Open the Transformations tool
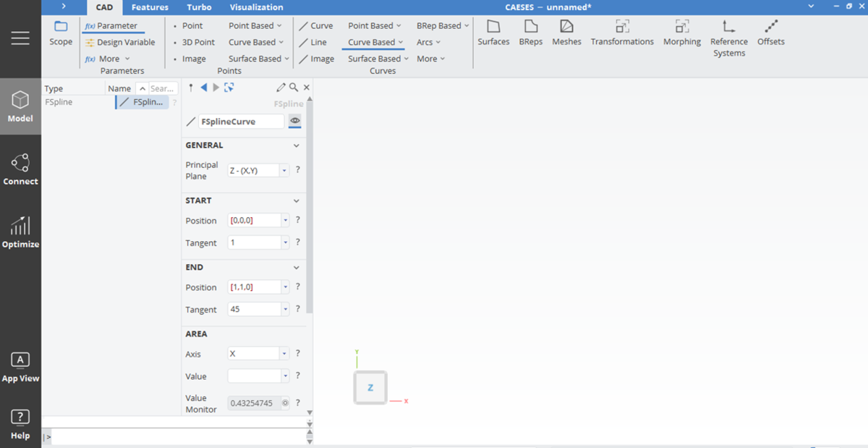The height and width of the screenshot is (448, 868). (x=622, y=33)
